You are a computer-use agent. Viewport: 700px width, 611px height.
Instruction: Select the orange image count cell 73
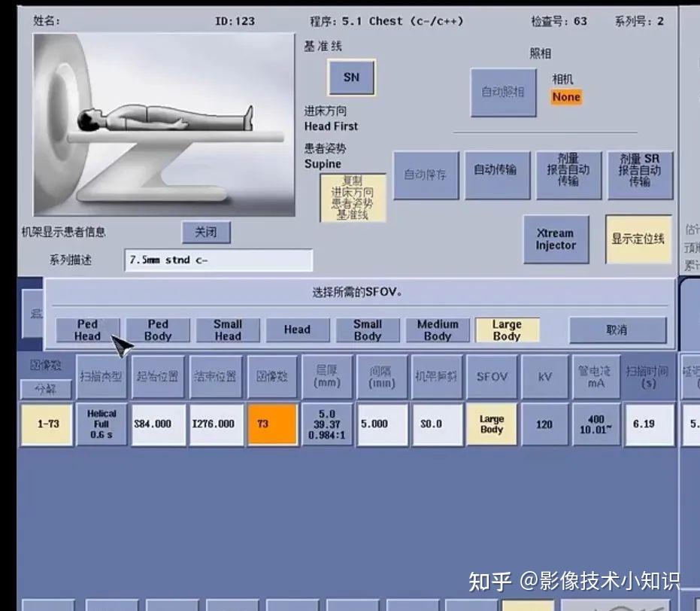(272, 424)
